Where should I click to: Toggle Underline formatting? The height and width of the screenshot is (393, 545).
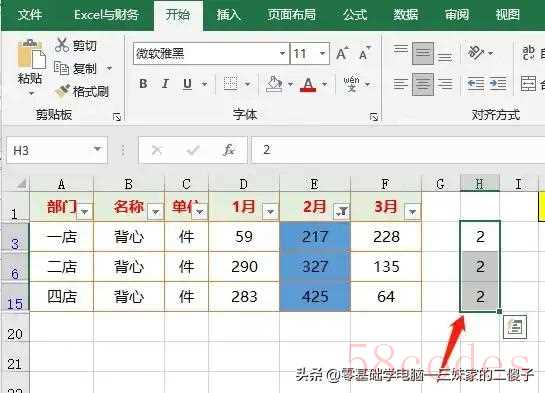tap(187, 84)
